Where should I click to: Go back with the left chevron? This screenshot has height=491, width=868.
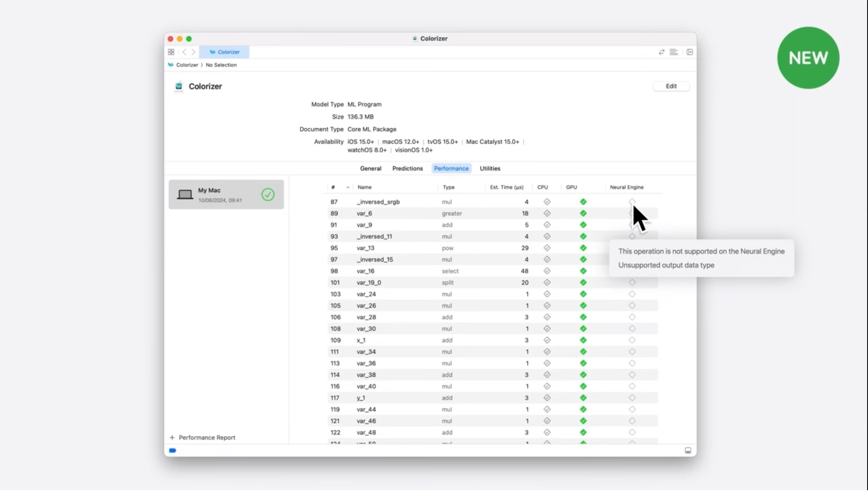click(184, 52)
